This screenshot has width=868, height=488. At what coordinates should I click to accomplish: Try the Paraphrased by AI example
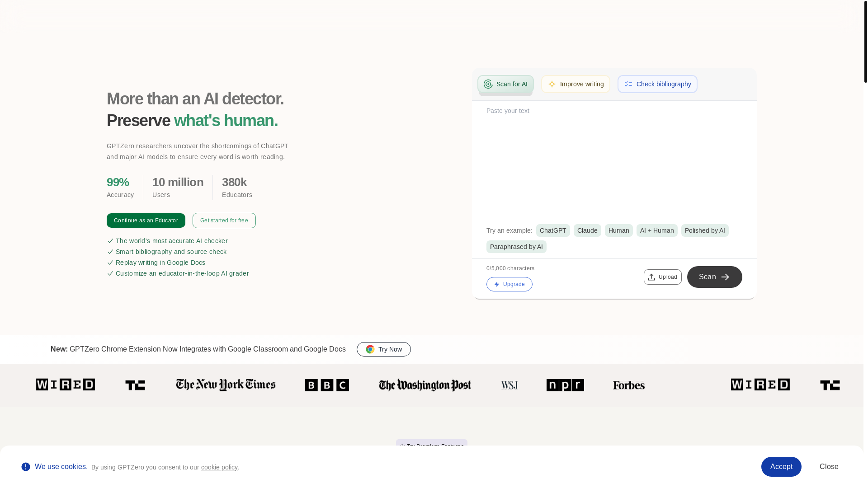(x=516, y=247)
